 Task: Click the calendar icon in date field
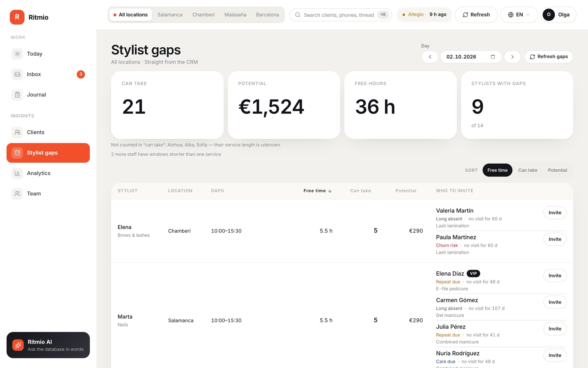pos(493,57)
